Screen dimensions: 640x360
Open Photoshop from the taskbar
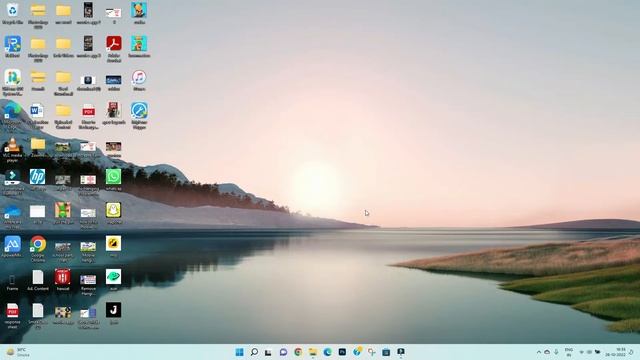coord(342,352)
